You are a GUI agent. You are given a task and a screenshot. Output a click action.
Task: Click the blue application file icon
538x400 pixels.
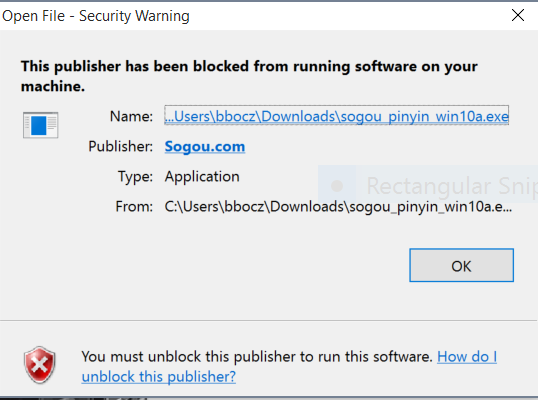tap(40, 125)
